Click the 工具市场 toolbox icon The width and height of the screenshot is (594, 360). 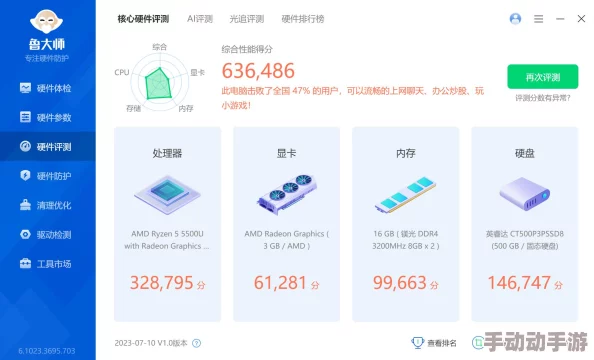tap(25, 263)
